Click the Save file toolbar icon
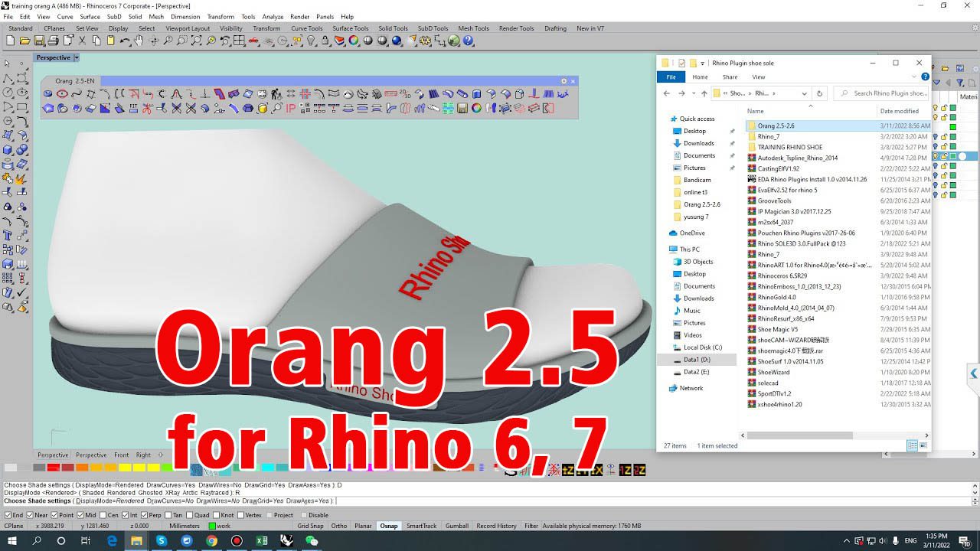980x551 pixels. [38, 41]
